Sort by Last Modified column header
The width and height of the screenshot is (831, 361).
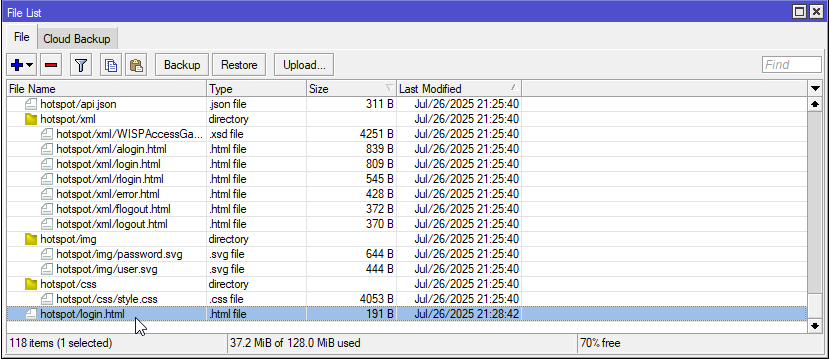click(x=459, y=89)
